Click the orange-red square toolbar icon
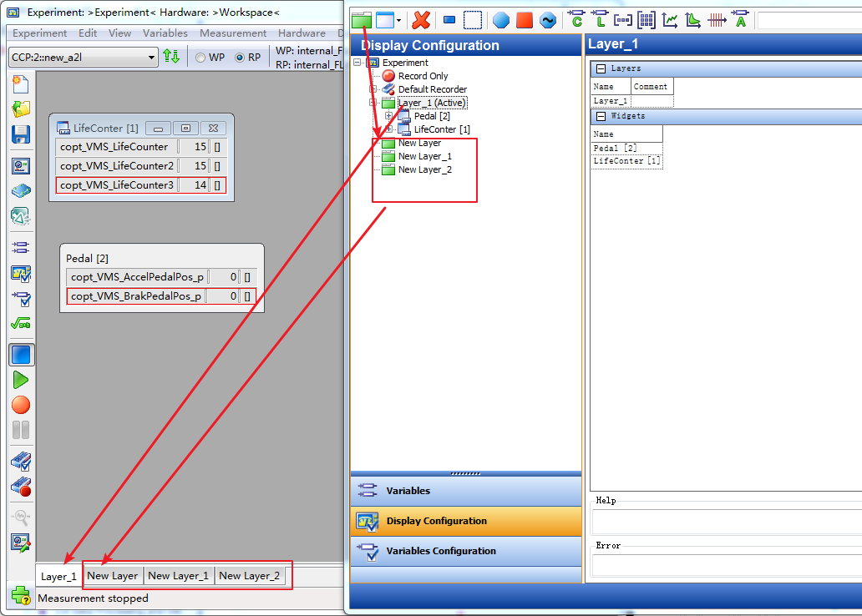This screenshot has height=616, width=862. (x=525, y=20)
